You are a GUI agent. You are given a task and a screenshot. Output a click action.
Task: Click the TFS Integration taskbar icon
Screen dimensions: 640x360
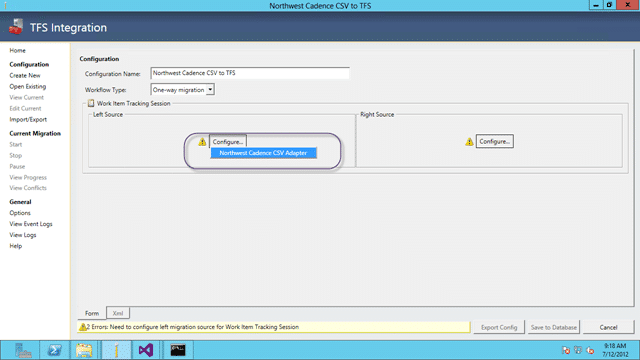[x=116, y=350]
